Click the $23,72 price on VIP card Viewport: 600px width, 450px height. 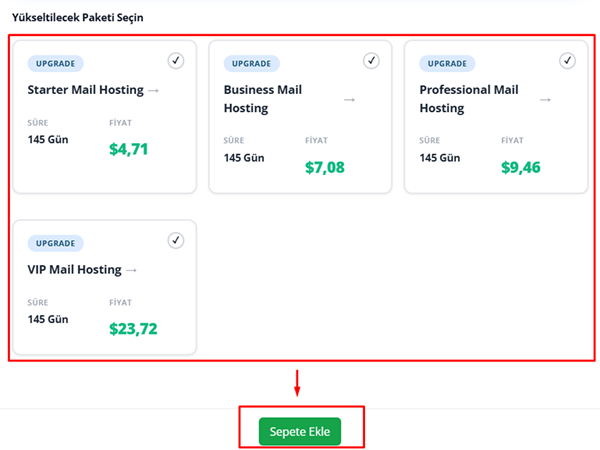click(x=133, y=328)
